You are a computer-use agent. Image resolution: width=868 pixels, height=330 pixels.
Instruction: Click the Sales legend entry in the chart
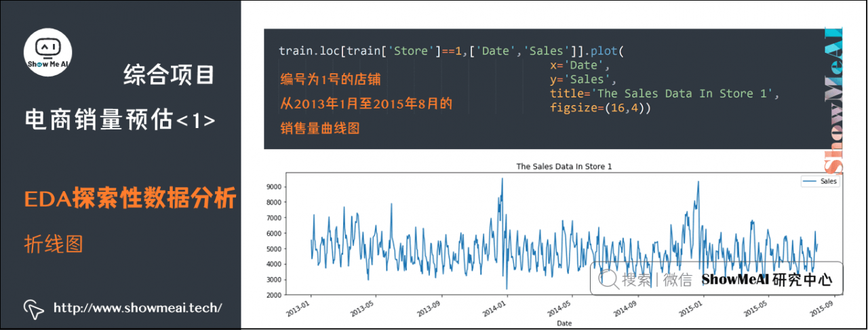(819, 181)
